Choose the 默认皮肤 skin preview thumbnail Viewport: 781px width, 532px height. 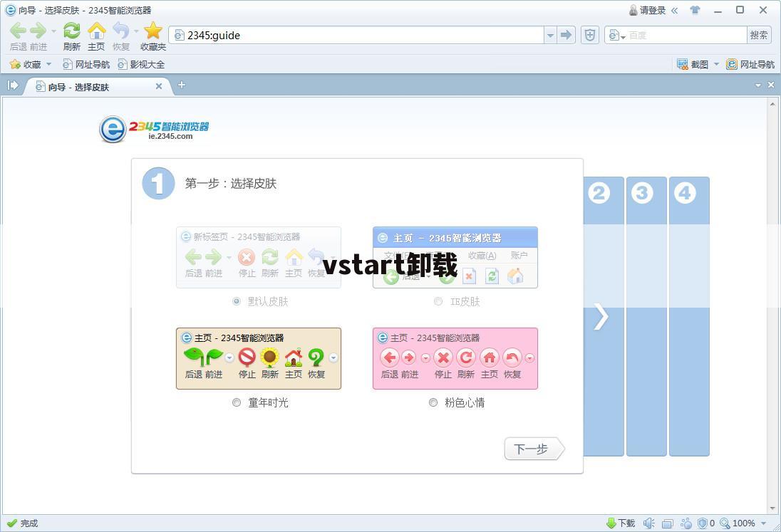click(259, 257)
